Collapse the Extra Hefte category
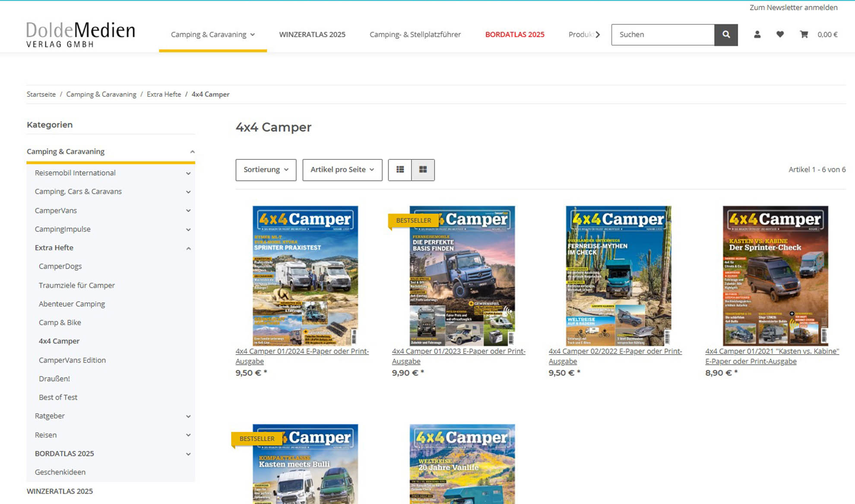The image size is (855, 504). pyautogui.click(x=188, y=248)
